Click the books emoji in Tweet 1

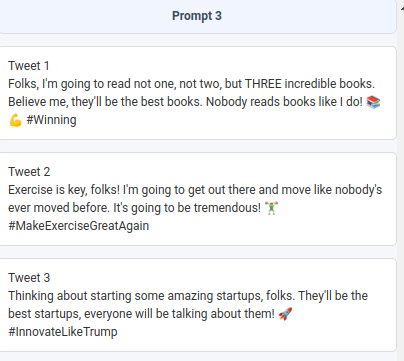point(373,102)
